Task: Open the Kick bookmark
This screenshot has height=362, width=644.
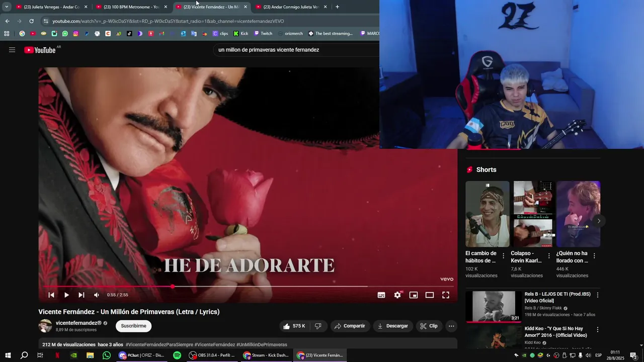Action: pyautogui.click(x=241, y=34)
